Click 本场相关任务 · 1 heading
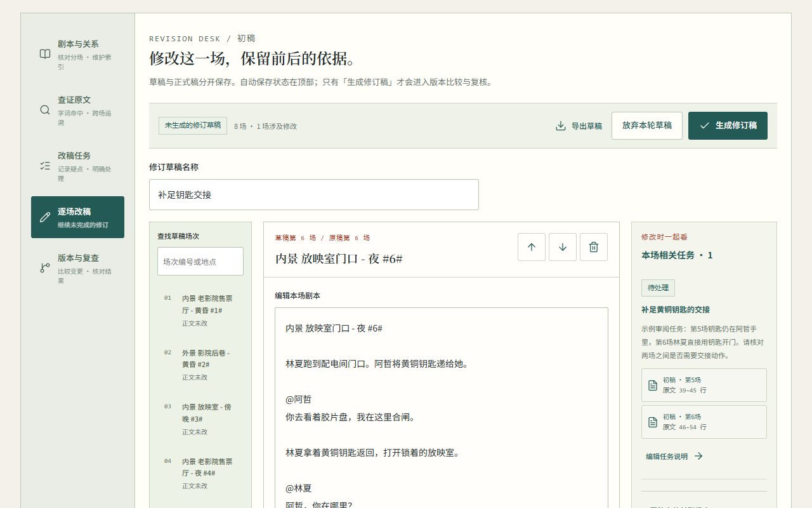Image resolution: width=812 pixels, height=508 pixels. 677,255
